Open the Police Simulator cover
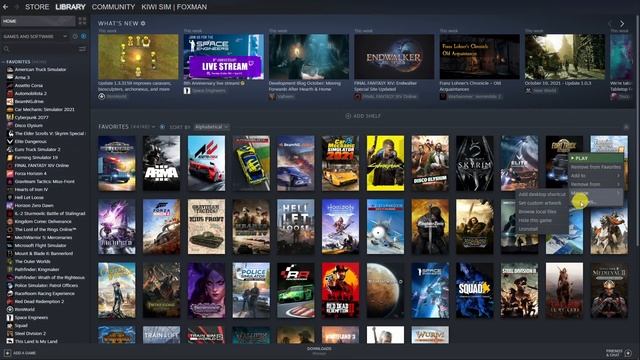Screen dimensions: 640x360 [251, 290]
